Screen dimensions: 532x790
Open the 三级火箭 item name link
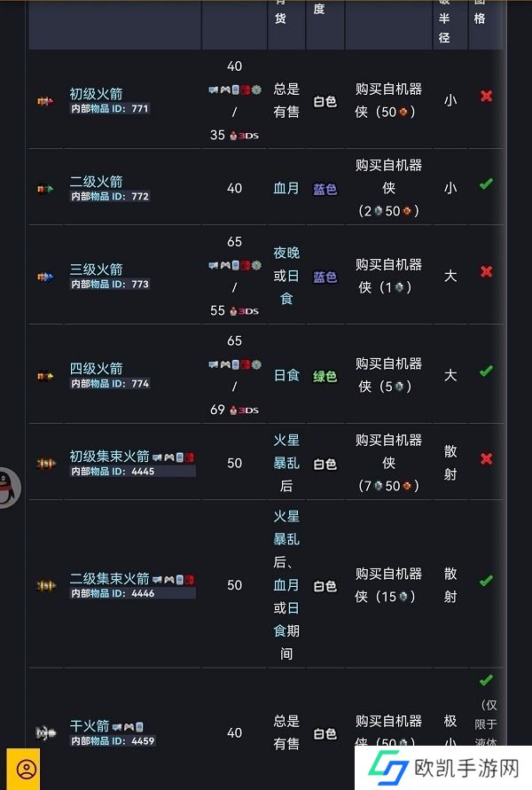96,269
